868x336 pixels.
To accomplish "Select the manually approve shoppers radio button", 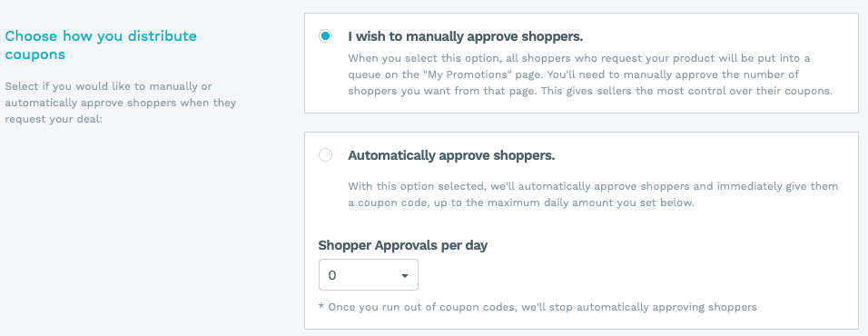I will pos(325,36).
